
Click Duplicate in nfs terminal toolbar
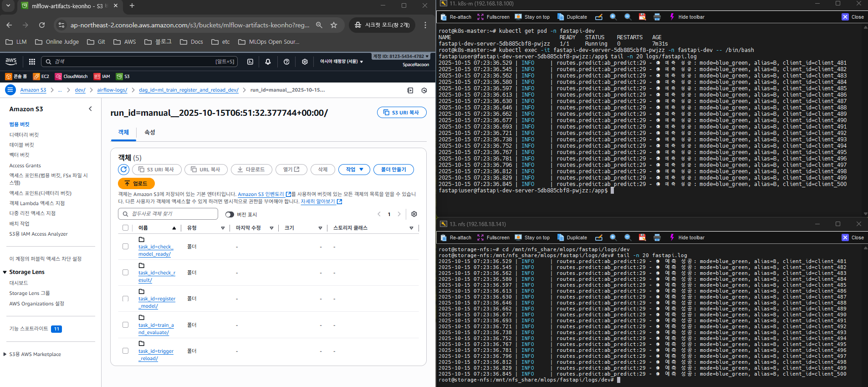(x=572, y=237)
